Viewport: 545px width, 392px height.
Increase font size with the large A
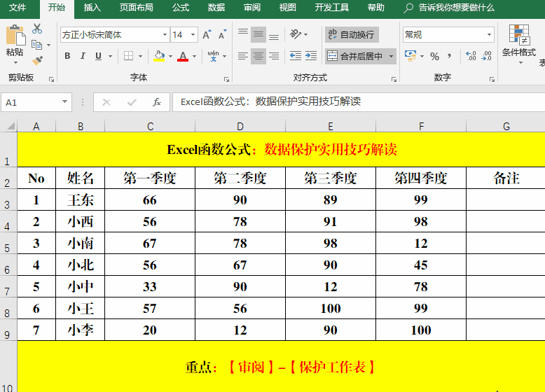(x=207, y=35)
